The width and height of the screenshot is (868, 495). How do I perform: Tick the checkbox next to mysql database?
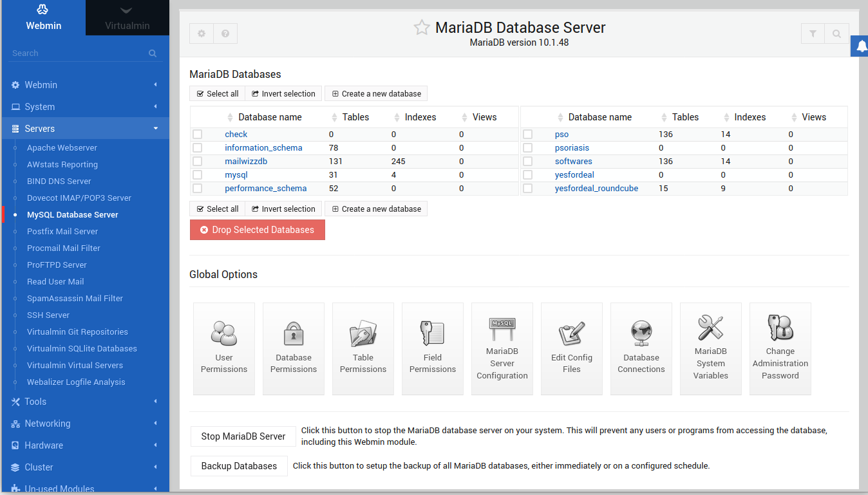coord(197,174)
